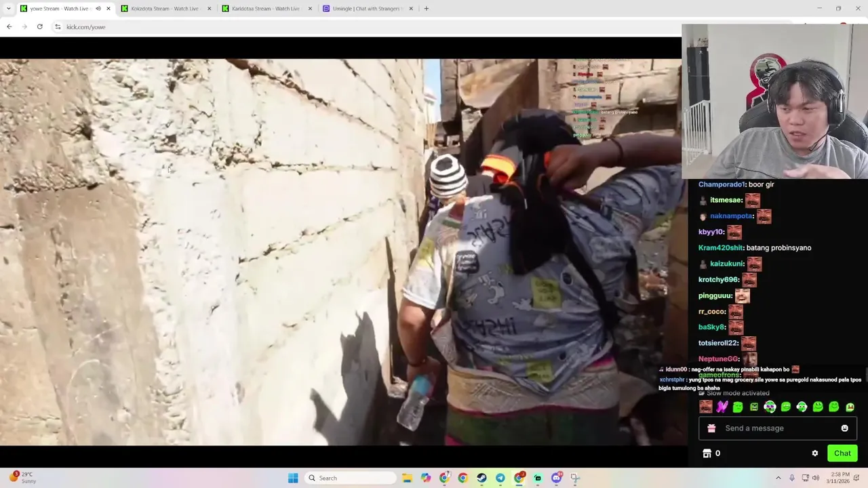Open username kaizukuni in chat

pos(728,264)
